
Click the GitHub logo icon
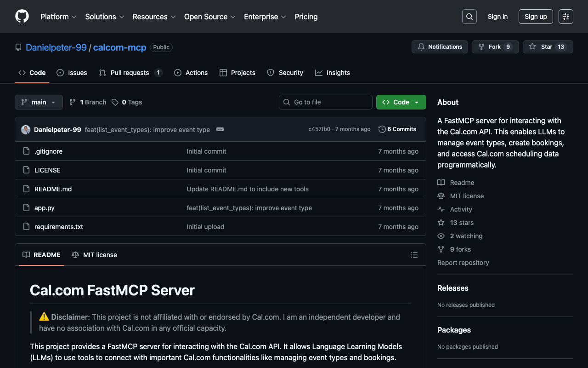coord(22,17)
